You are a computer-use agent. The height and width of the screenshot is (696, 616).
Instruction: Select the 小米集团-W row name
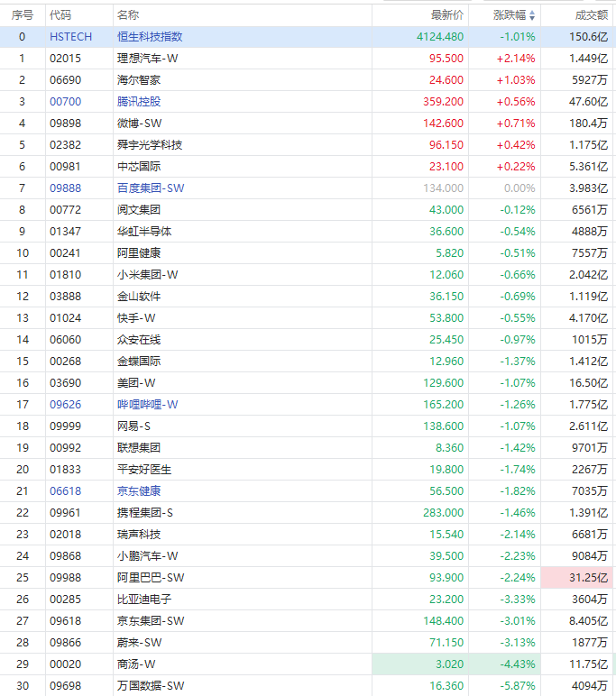pos(147,275)
